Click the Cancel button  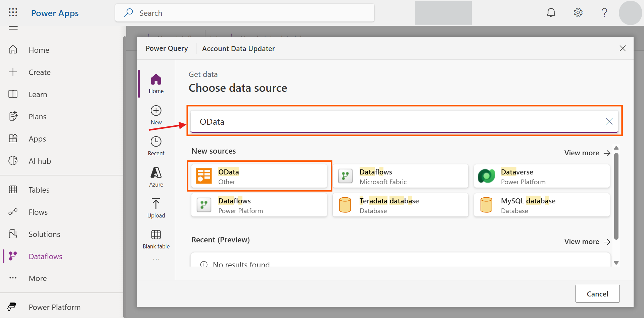(597, 294)
